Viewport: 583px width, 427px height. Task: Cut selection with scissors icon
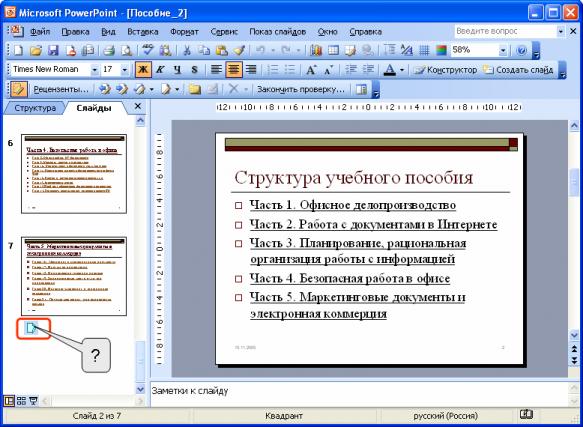point(187,50)
